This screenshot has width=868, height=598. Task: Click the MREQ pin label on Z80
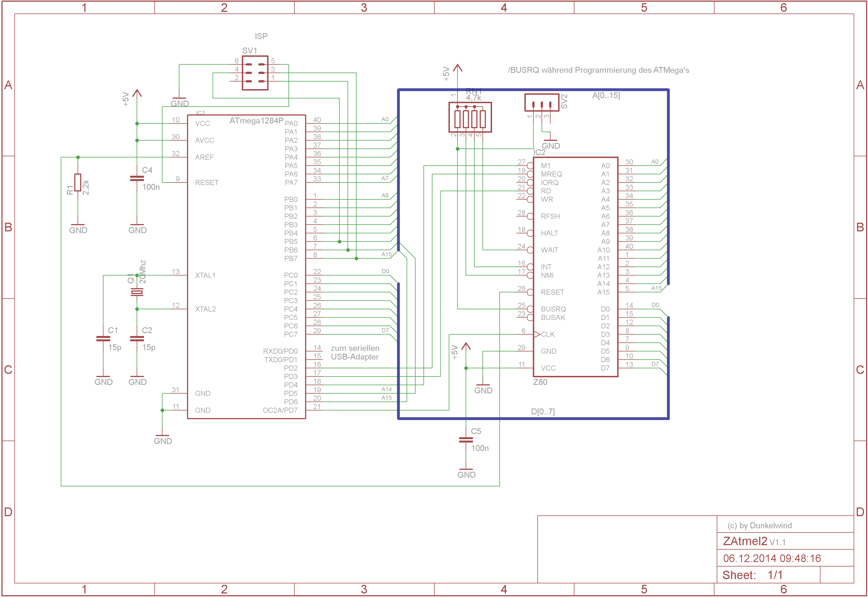(x=551, y=174)
